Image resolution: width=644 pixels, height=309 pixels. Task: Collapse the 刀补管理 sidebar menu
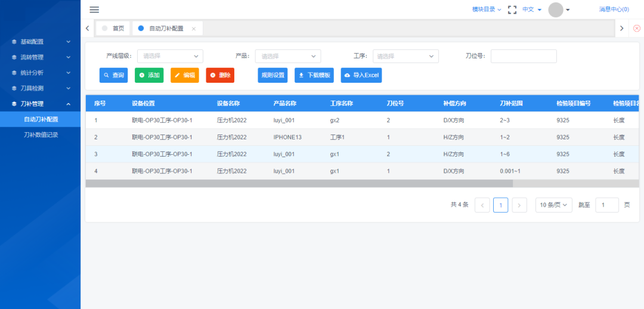point(41,104)
